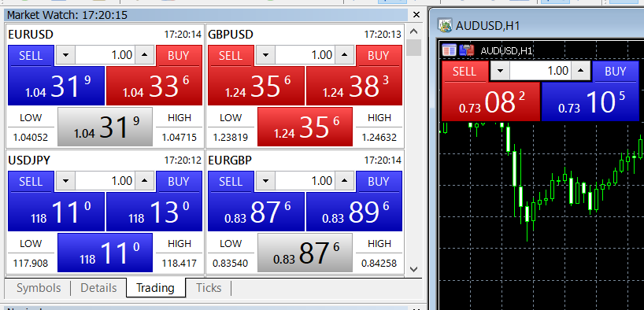Click USDJPY low value 117.908

point(31,263)
